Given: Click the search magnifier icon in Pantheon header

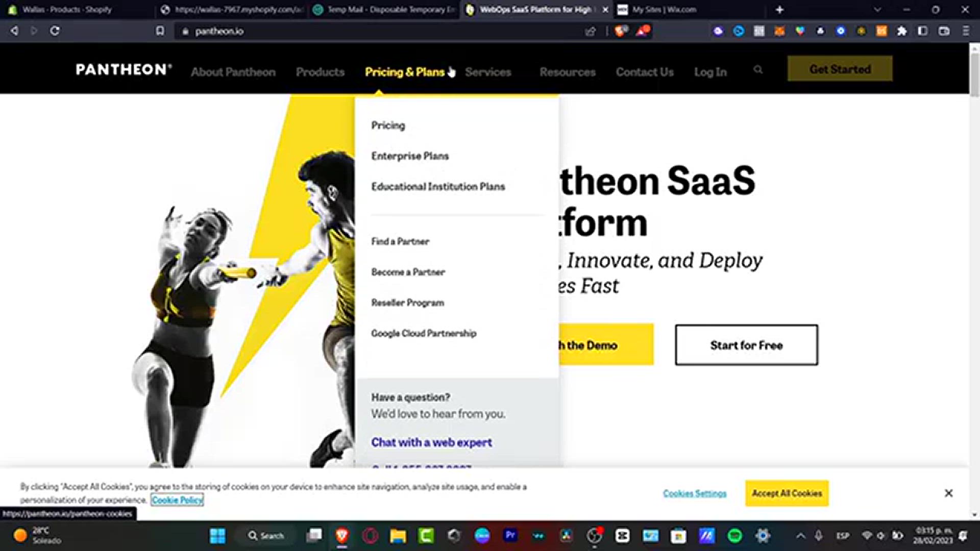Looking at the screenshot, I should 758,70.
